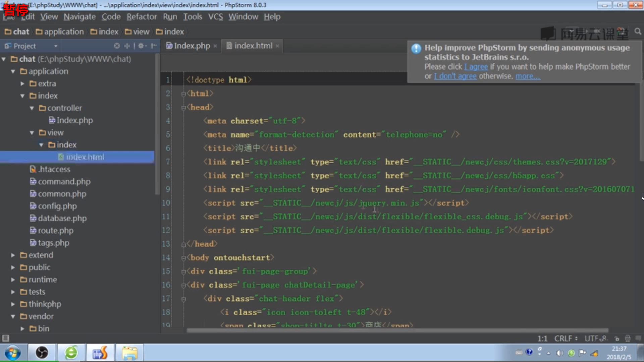Viewport: 644px width, 362px height.
Task: Click 'I don't agree' link in notification
Action: 455,76
